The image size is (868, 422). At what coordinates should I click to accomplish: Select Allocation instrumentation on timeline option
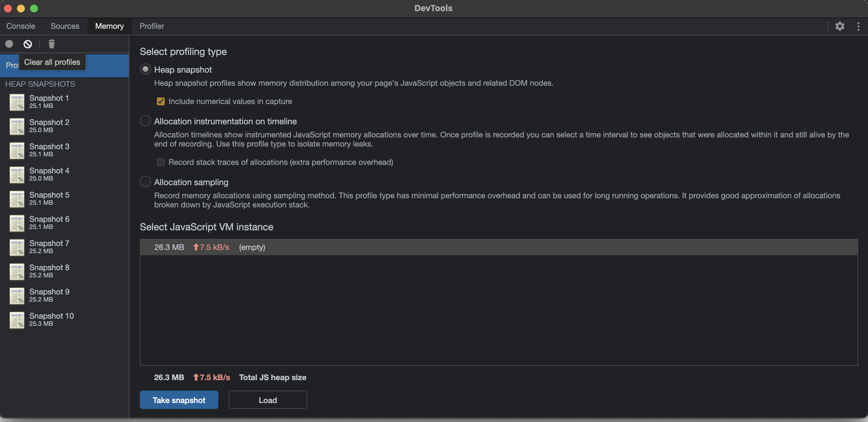click(145, 121)
